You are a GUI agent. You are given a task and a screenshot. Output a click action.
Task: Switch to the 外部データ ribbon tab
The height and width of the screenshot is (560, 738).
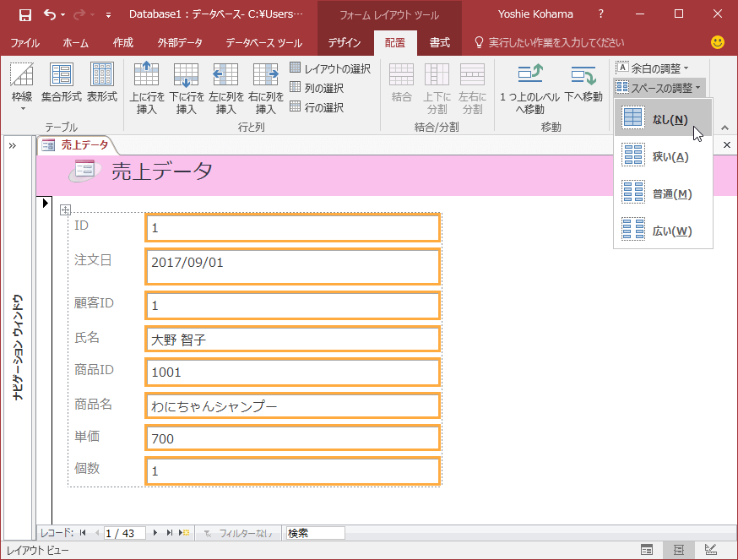[x=180, y=43]
